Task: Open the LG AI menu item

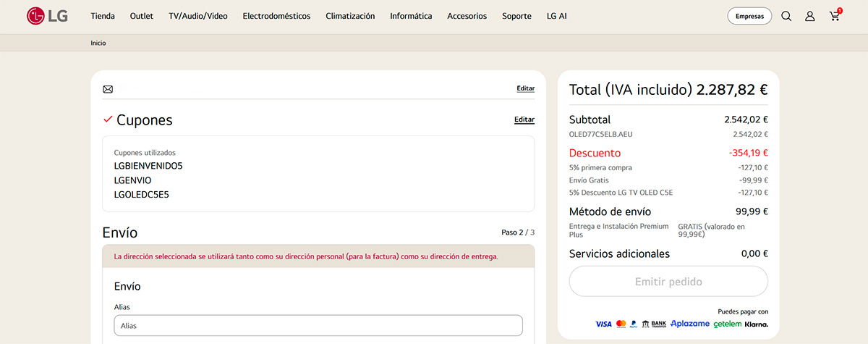Action: tap(556, 16)
